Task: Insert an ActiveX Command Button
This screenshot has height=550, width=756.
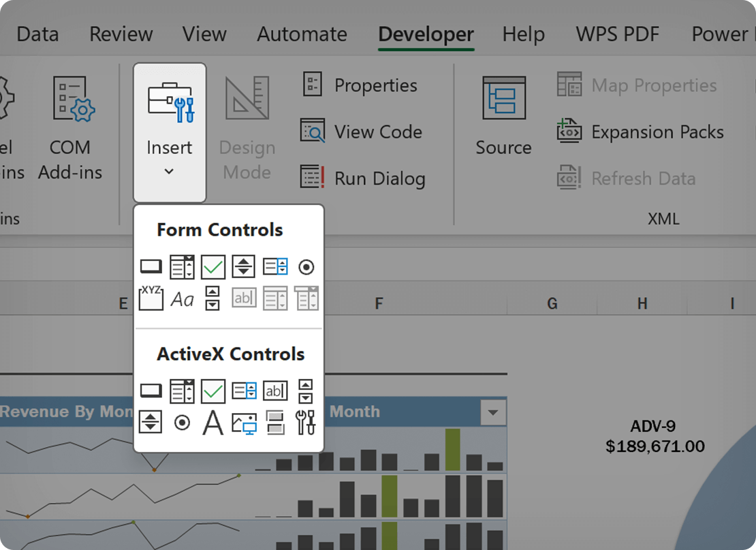Action: [151, 391]
